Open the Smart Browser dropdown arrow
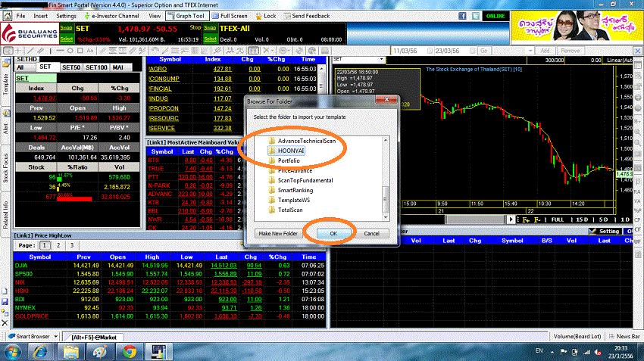Image resolution: width=644 pixels, height=361 pixels. (x=55, y=336)
